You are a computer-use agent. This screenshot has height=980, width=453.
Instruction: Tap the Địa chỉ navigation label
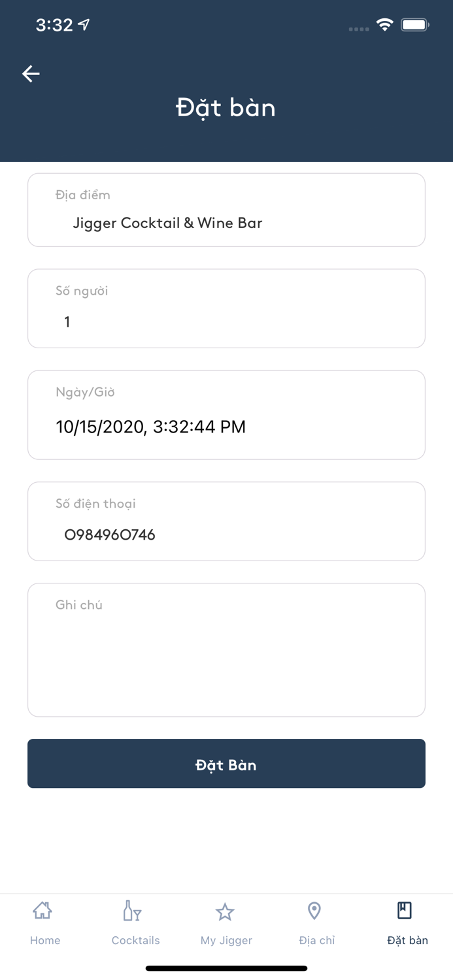click(x=316, y=940)
